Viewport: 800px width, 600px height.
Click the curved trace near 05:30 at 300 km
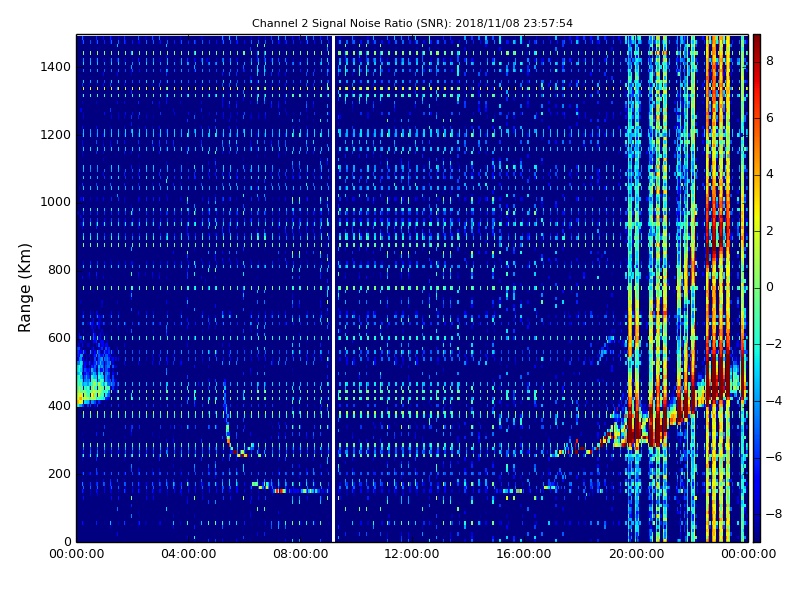pyautogui.click(x=236, y=421)
